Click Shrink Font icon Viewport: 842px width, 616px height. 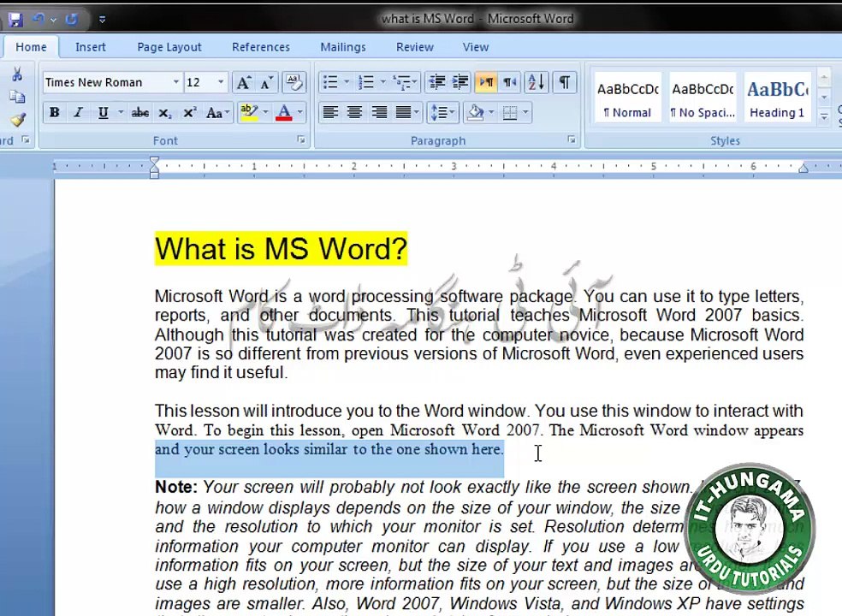267,83
